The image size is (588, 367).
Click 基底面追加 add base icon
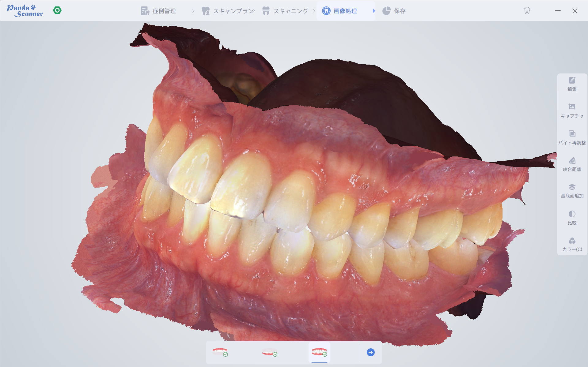tap(572, 191)
